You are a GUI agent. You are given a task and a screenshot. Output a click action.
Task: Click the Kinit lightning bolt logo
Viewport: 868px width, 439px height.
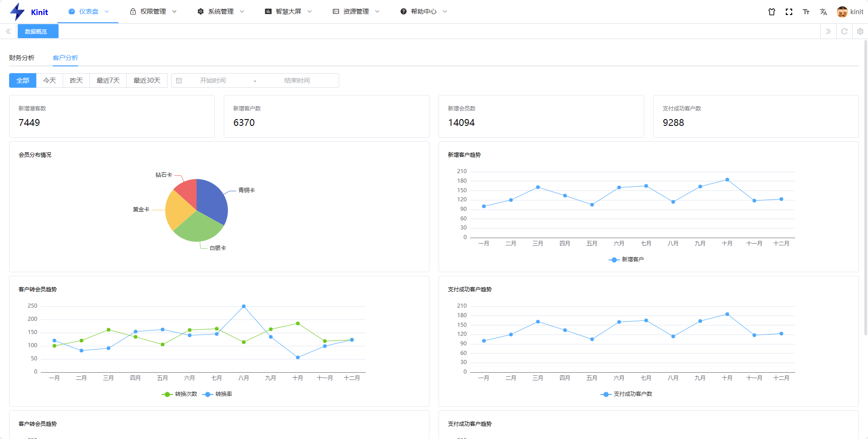(x=17, y=12)
